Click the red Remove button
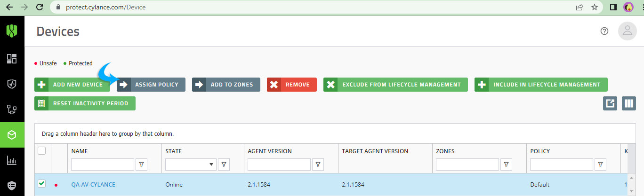This screenshot has height=196, width=644. (292, 85)
